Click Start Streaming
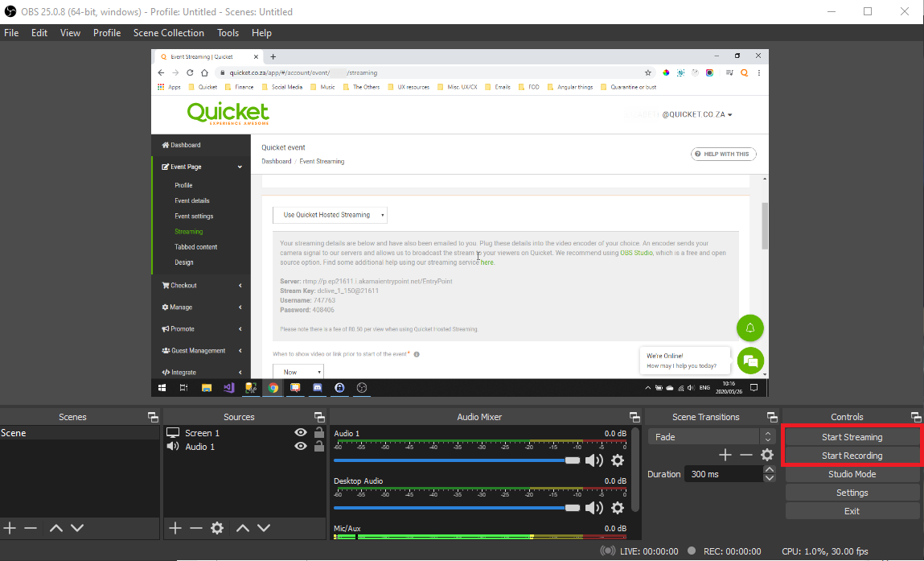The image size is (924, 561). [852, 436]
